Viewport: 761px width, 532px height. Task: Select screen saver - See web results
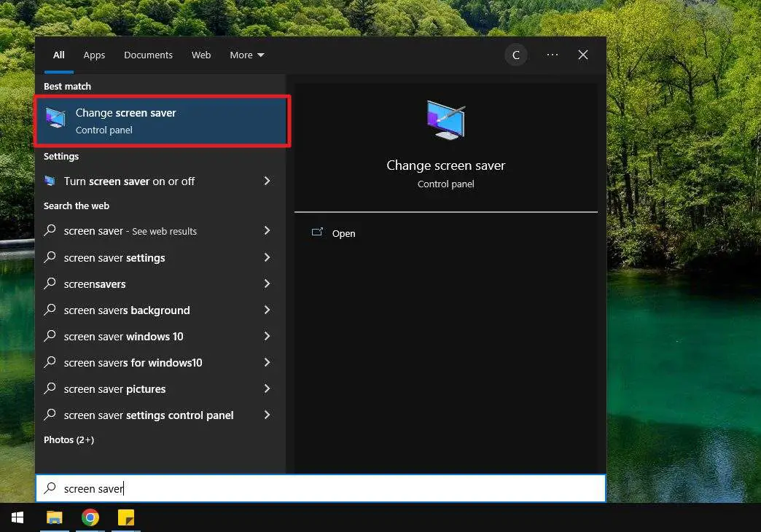130,230
